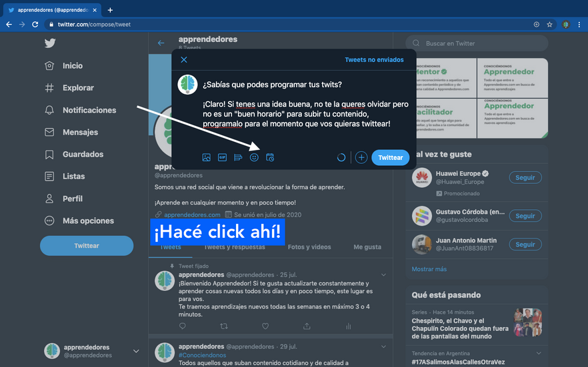Image resolution: width=588 pixels, height=367 pixels.
Task: Click the browser back button
Action: (x=9, y=25)
